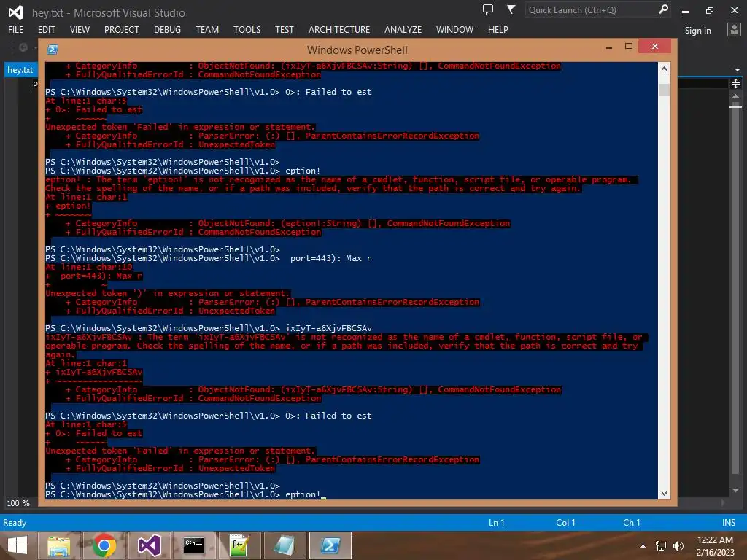The height and width of the screenshot is (560, 747).
Task: Open the VIEW menu
Action: (x=80, y=29)
